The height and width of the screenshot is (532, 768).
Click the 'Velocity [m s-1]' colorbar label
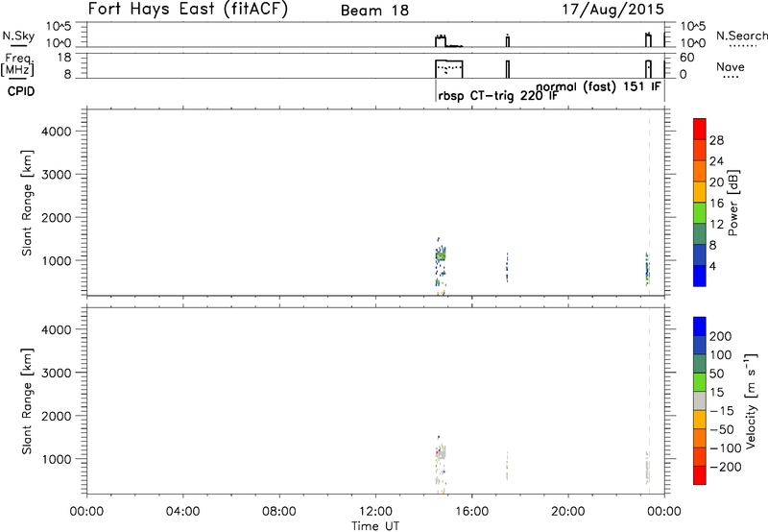(x=750, y=400)
